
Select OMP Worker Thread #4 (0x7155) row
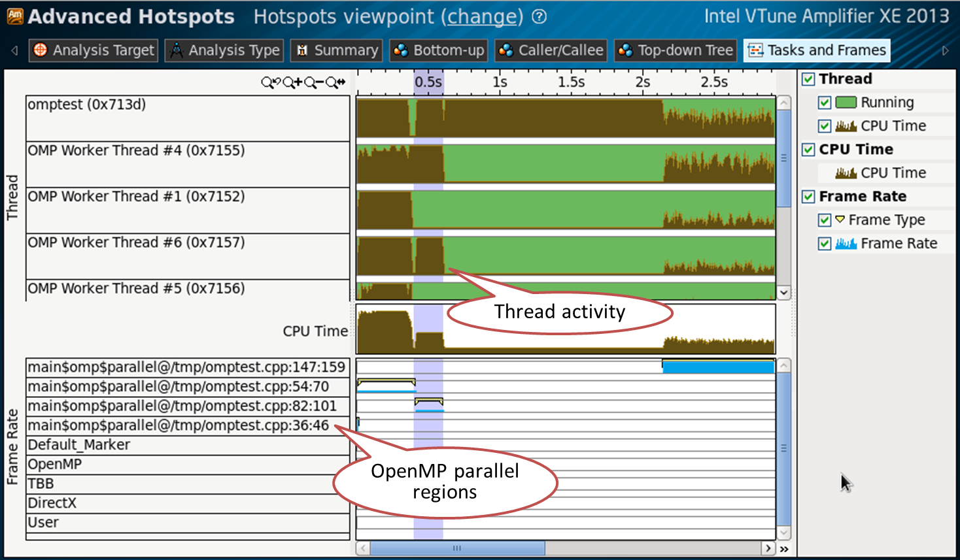pos(188,165)
